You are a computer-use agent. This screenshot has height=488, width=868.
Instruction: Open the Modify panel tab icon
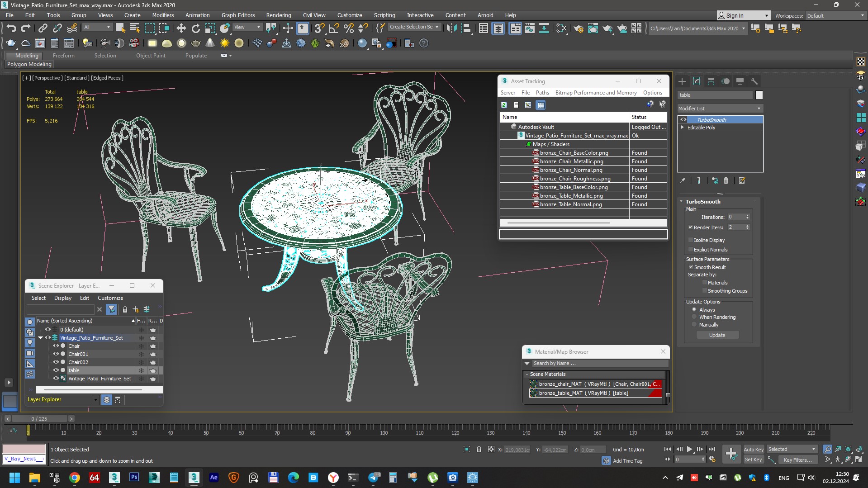click(697, 81)
